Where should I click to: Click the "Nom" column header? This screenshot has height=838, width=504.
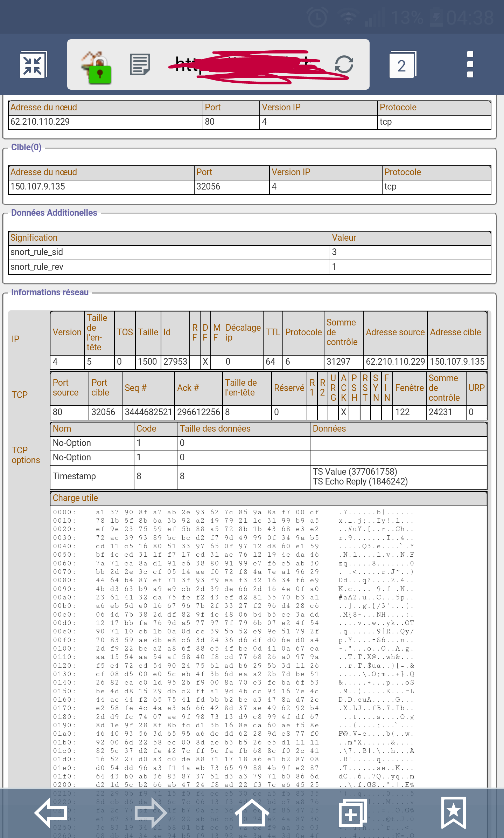(92, 429)
